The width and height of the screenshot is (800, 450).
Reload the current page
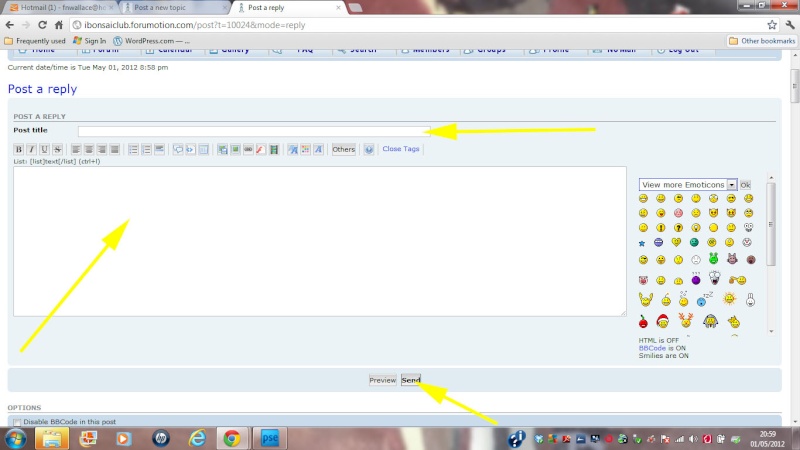pyautogui.click(x=42, y=25)
